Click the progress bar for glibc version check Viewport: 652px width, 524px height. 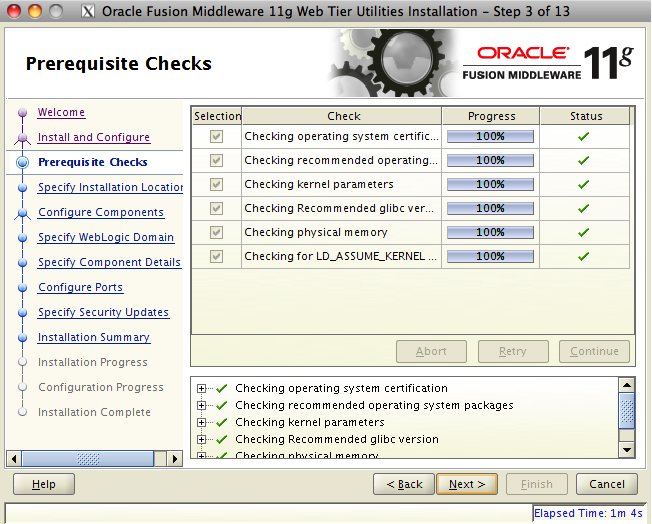[x=490, y=209]
